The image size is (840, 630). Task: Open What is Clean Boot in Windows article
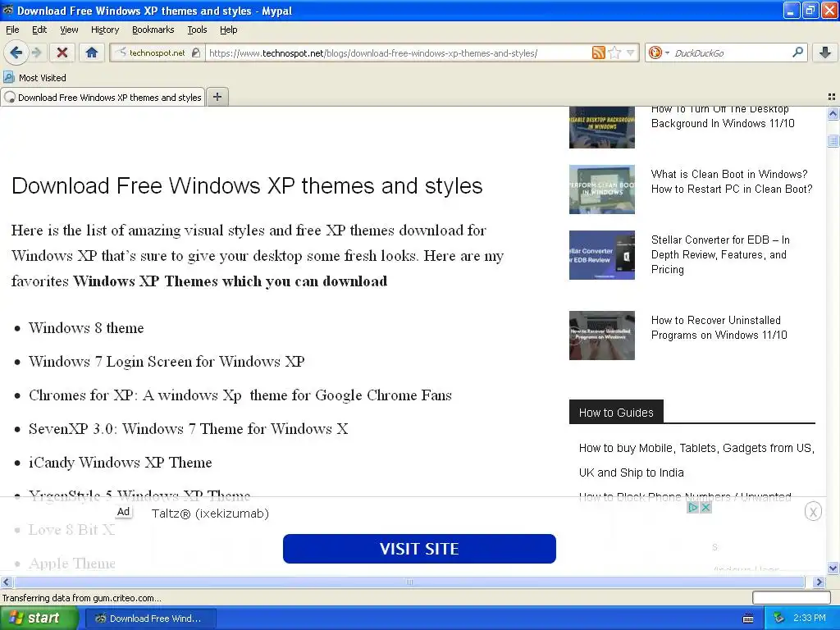coord(731,181)
